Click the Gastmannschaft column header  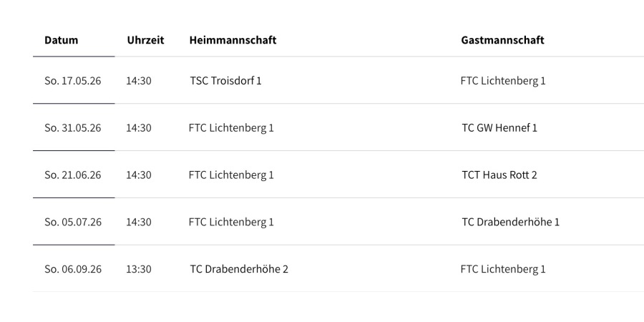[502, 40]
